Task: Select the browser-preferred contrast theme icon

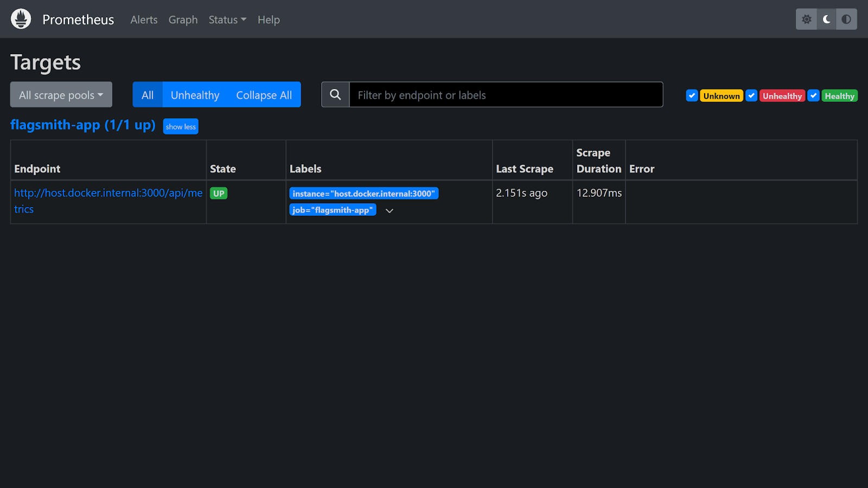Action: [x=846, y=19]
